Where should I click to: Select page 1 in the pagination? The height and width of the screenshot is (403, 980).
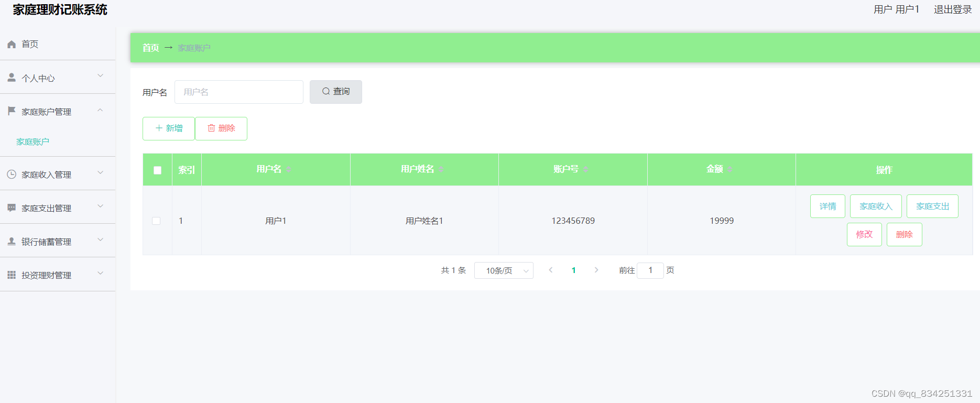(574, 270)
